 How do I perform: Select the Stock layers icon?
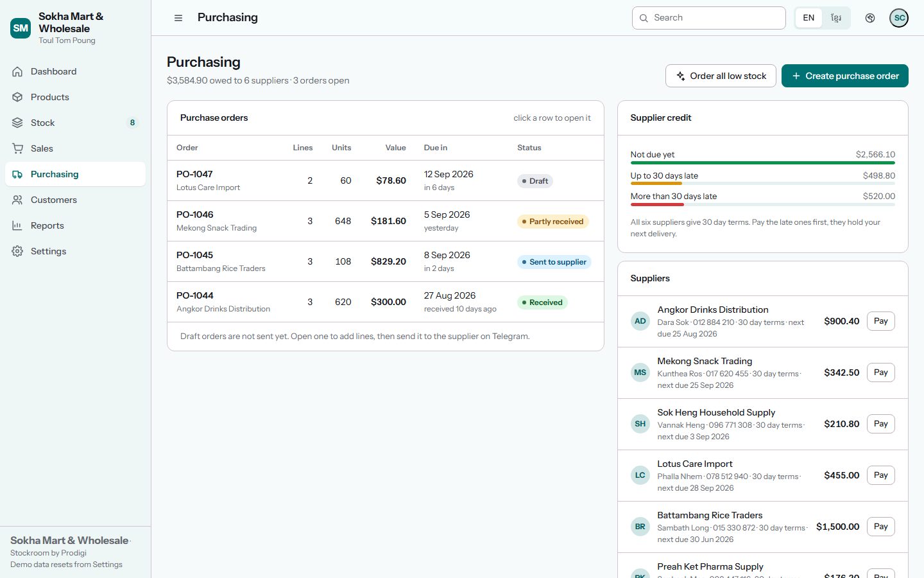pyautogui.click(x=17, y=123)
